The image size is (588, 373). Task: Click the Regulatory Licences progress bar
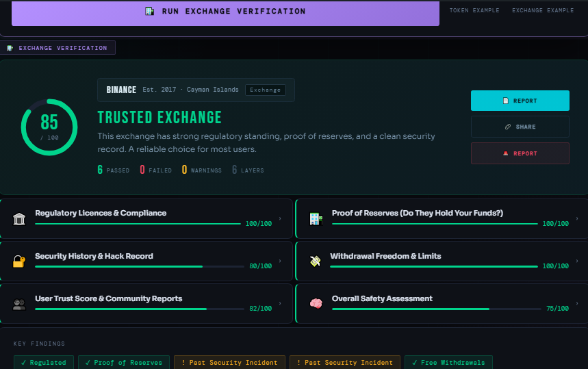point(138,224)
